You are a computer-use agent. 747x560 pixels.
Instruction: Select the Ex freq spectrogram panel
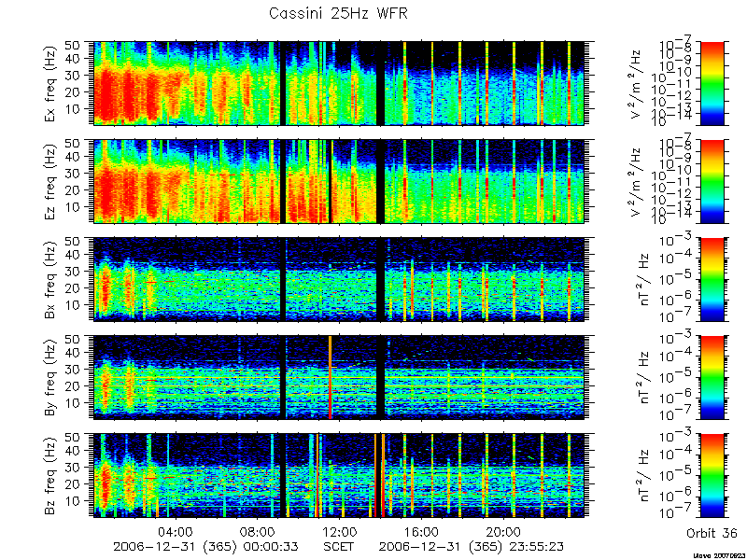pyautogui.click(x=339, y=83)
